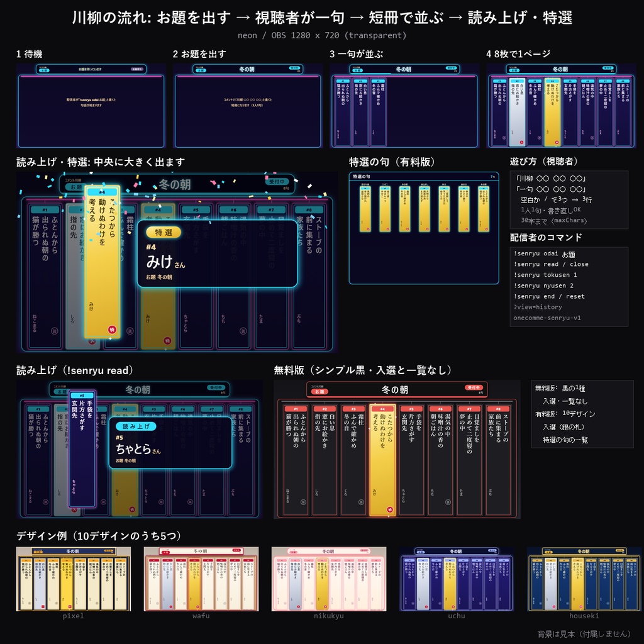This screenshot has width=644, height=644.
Task: Click free-version card #6 湯気の中
Action: coord(440,460)
